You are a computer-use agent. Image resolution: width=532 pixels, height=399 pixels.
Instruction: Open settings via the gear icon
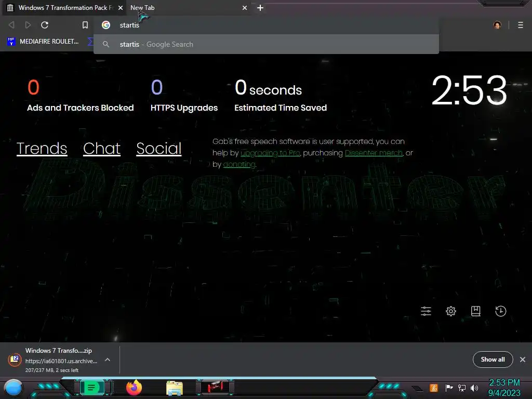[451, 311]
